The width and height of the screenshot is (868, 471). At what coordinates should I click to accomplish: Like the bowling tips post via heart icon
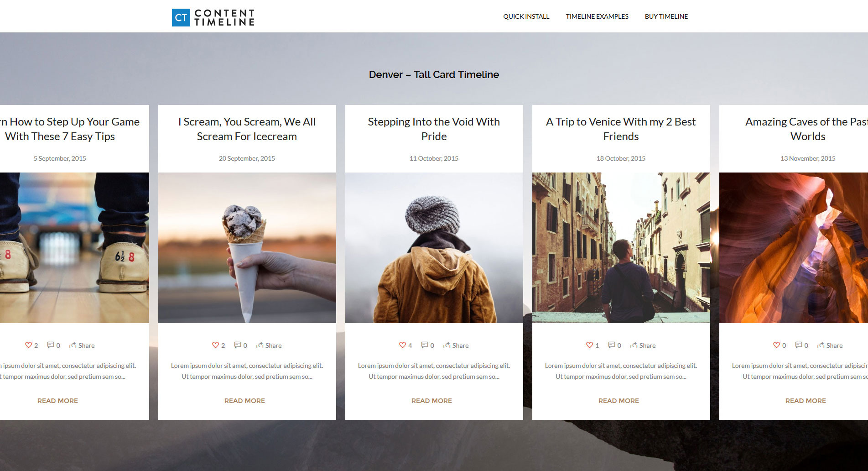pos(28,345)
